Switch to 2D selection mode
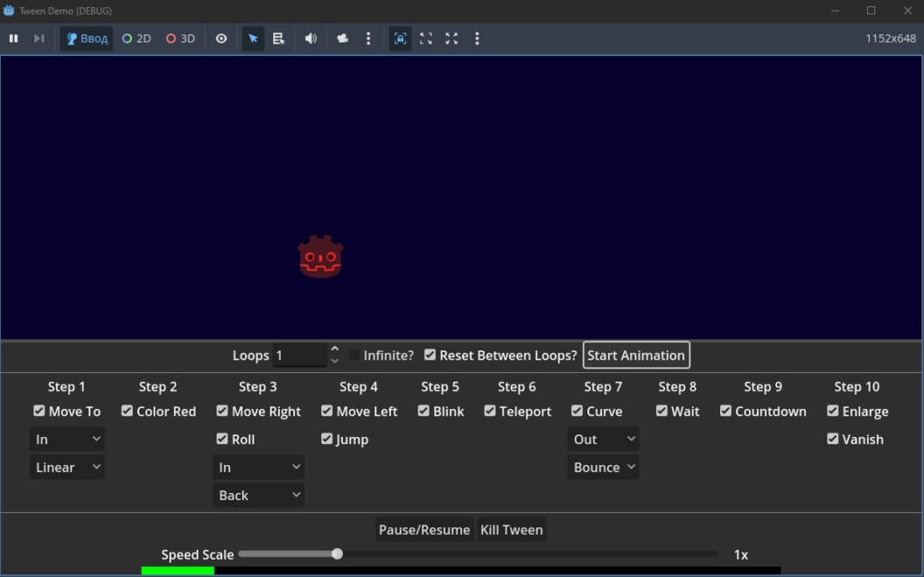 click(137, 38)
